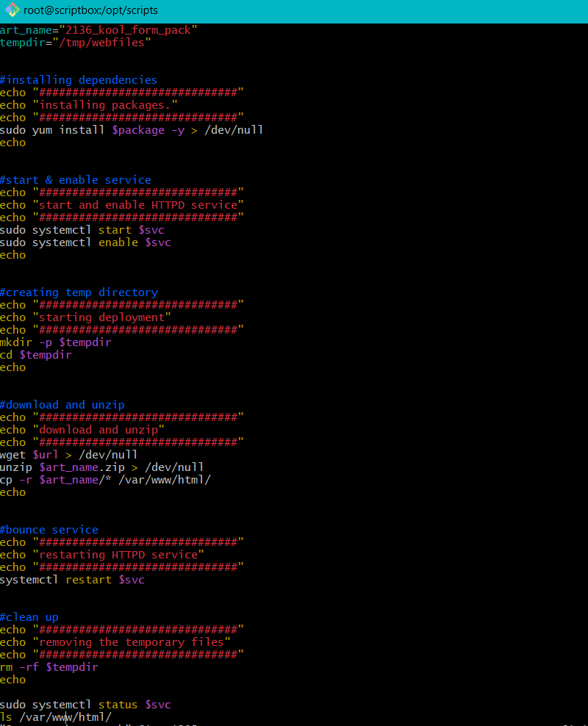Click the ls /var/www/html/ command
588x726 pixels.
pos(55,716)
